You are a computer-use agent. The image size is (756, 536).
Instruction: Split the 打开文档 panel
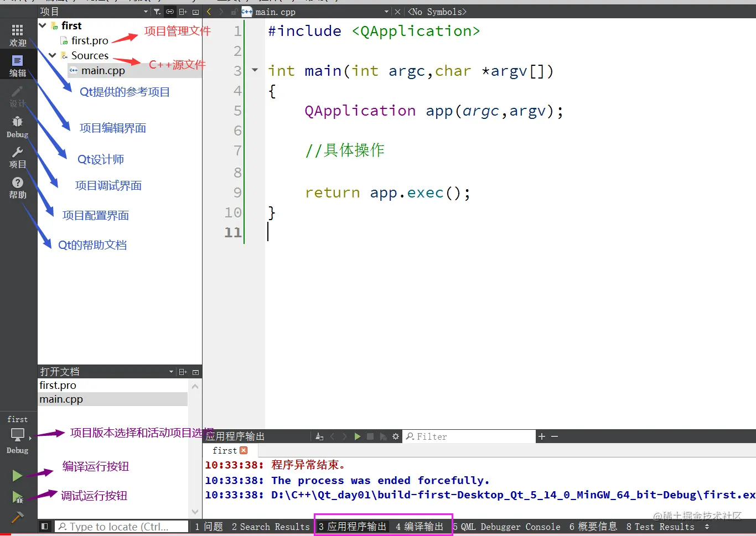[x=183, y=372]
